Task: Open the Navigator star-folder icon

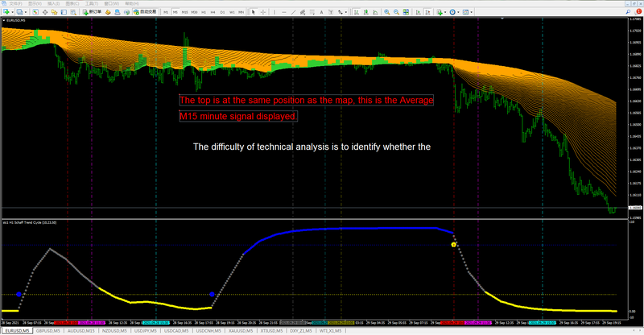Action: pyautogui.click(x=54, y=12)
